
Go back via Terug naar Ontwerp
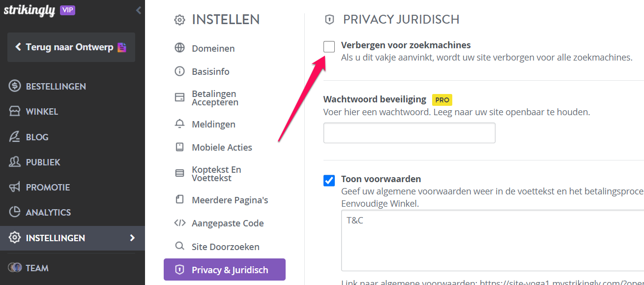[x=71, y=47]
